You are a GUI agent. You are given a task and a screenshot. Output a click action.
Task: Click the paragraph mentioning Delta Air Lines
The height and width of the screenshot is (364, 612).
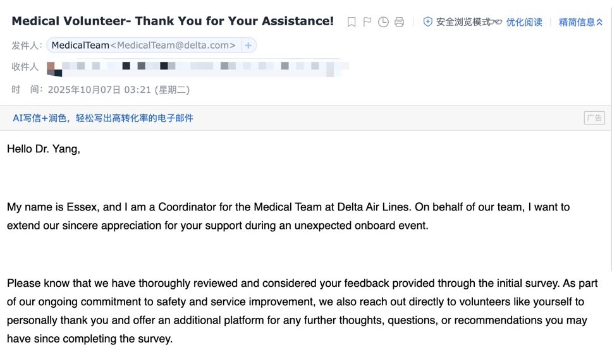pos(288,216)
